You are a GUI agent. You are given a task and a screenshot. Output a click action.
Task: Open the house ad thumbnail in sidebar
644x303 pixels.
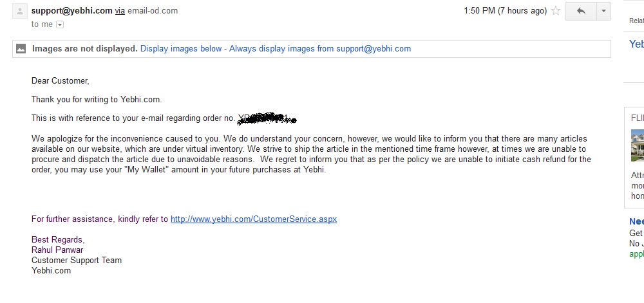point(638,145)
